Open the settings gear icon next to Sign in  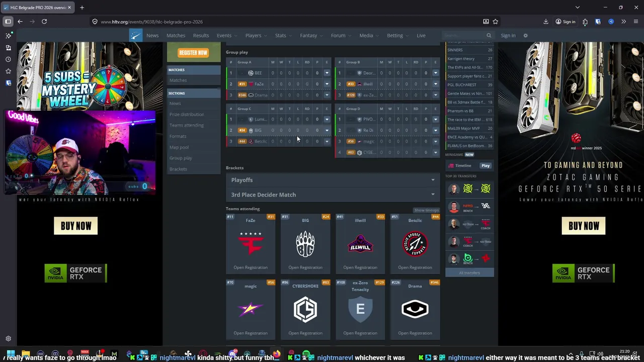525,35
